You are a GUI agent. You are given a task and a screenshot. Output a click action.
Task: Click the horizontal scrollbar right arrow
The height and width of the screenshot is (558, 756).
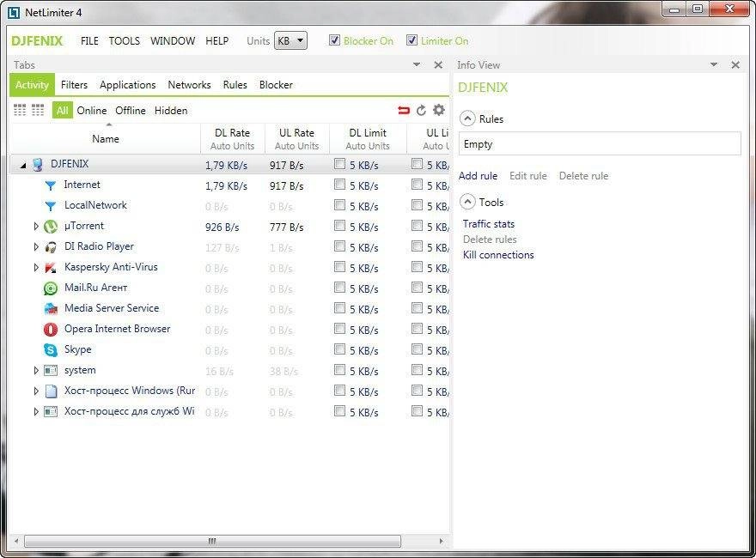coord(441,541)
